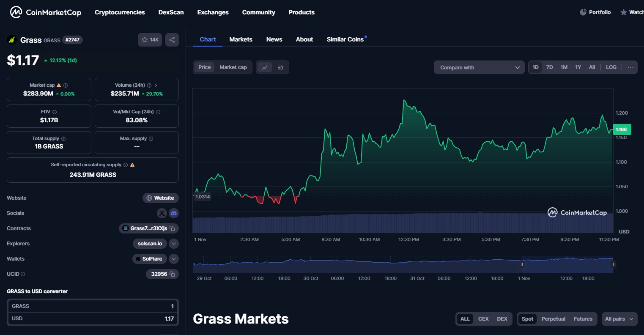This screenshot has width=644, height=335.
Task: Expand the Explorers dropdown arrow
Action: pyautogui.click(x=174, y=244)
